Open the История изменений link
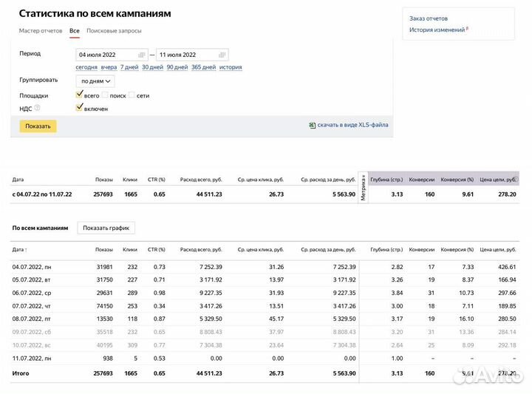 (437, 30)
